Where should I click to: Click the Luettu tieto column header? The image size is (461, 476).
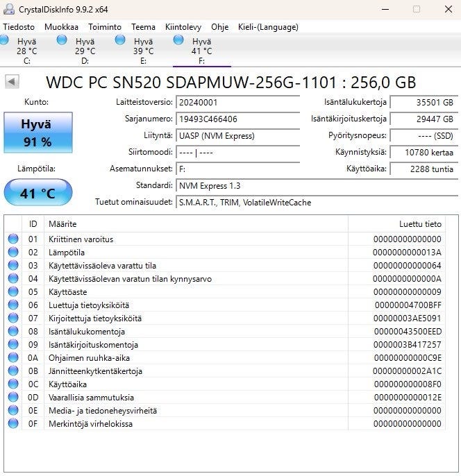click(396, 224)
